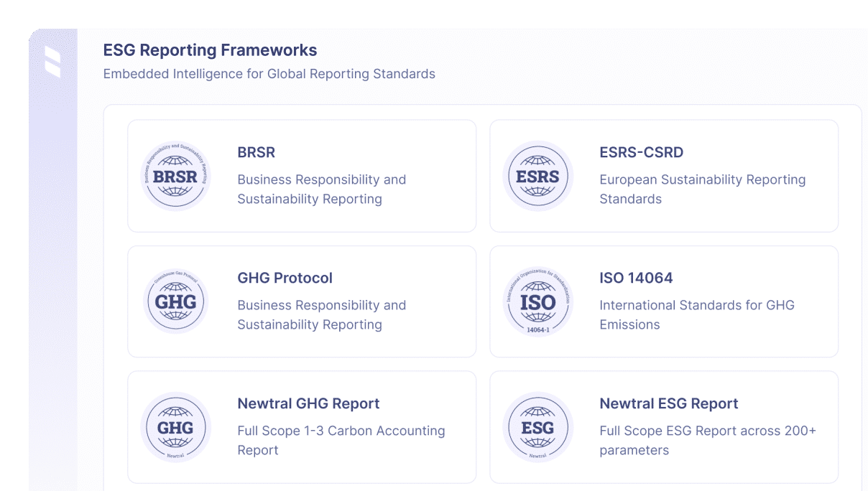Click 'Full Scope ESG Report across 200+ parameters'

pyautogui.click(x=708, y=441)
